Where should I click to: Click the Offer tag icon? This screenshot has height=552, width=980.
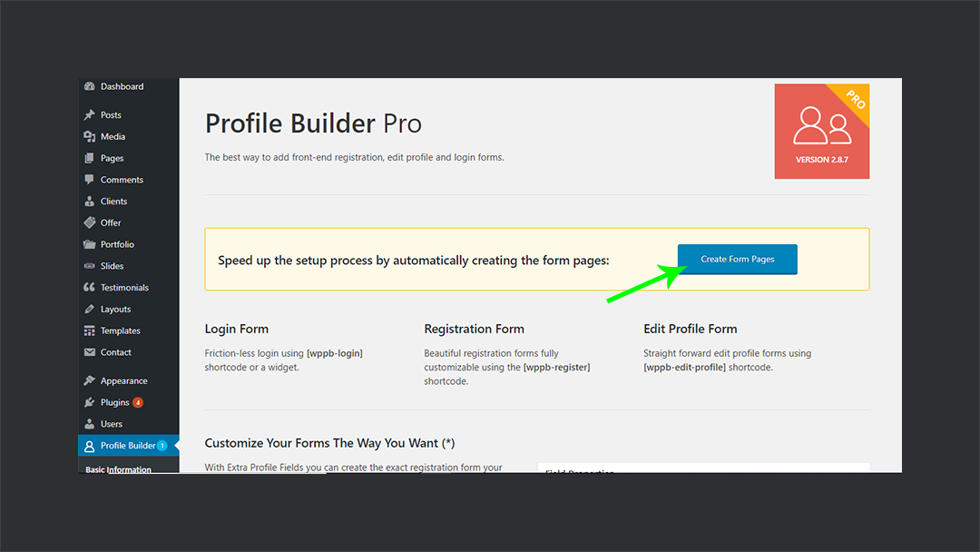89,222
